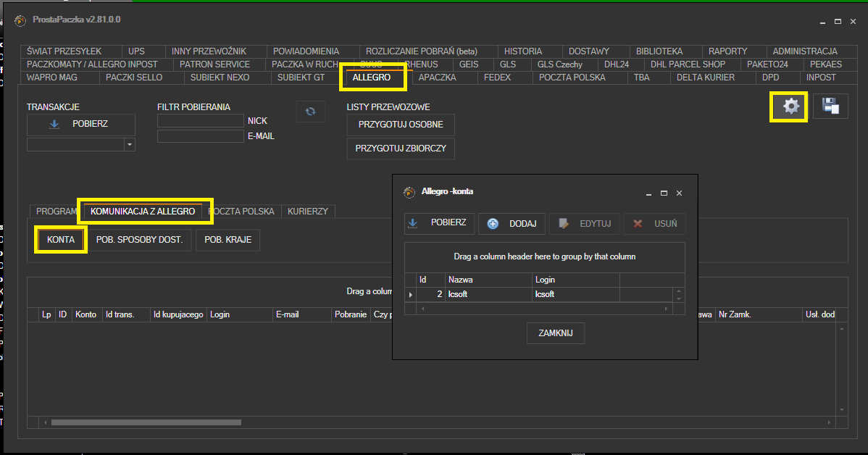Click the Login column header in dialog

[576, 280]
